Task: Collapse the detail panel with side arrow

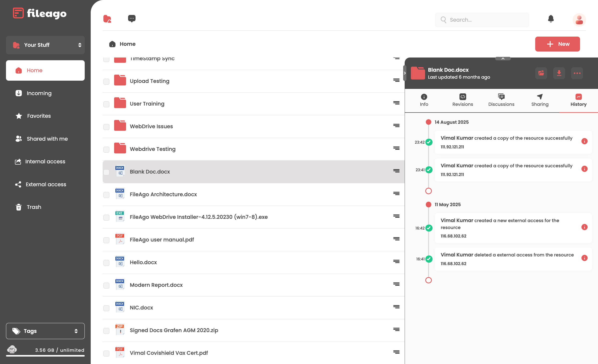Action: (405, 73)
